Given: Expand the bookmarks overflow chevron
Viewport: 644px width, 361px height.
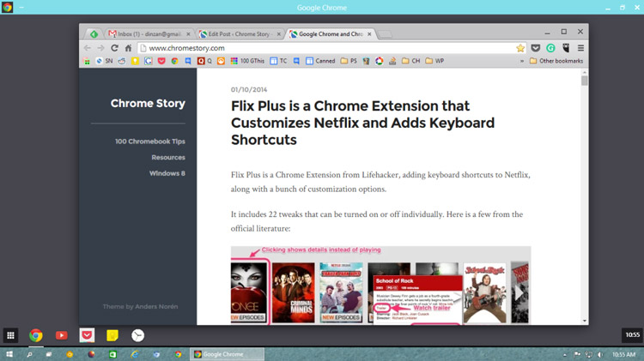Looking at the screenshot, I should tap(522, 61).
